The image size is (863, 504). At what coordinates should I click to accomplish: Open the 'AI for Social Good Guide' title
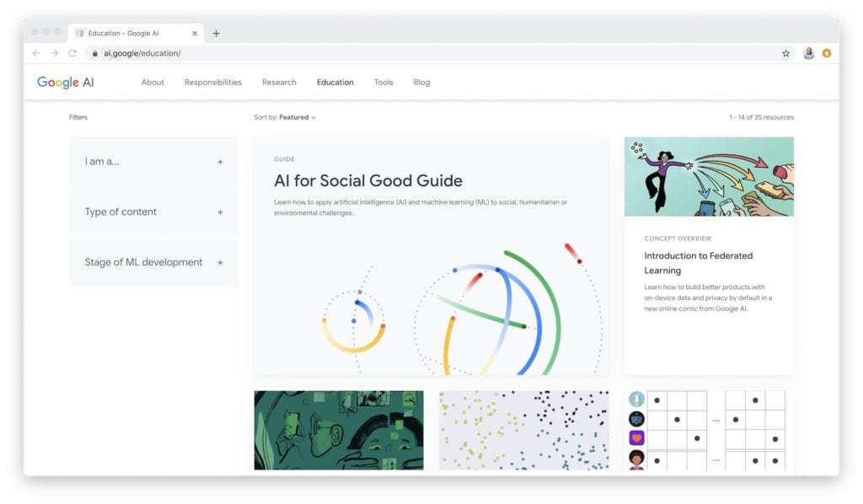(x=368, y=180)
